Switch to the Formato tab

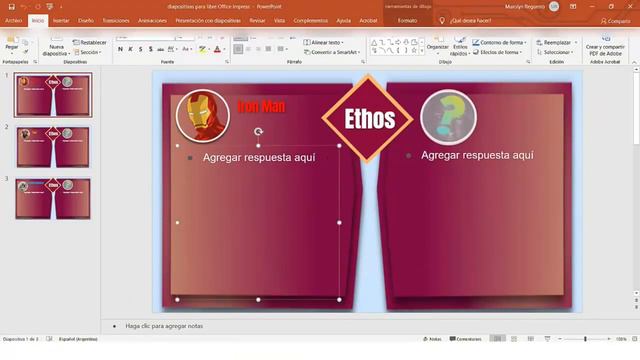click(407, 20)
